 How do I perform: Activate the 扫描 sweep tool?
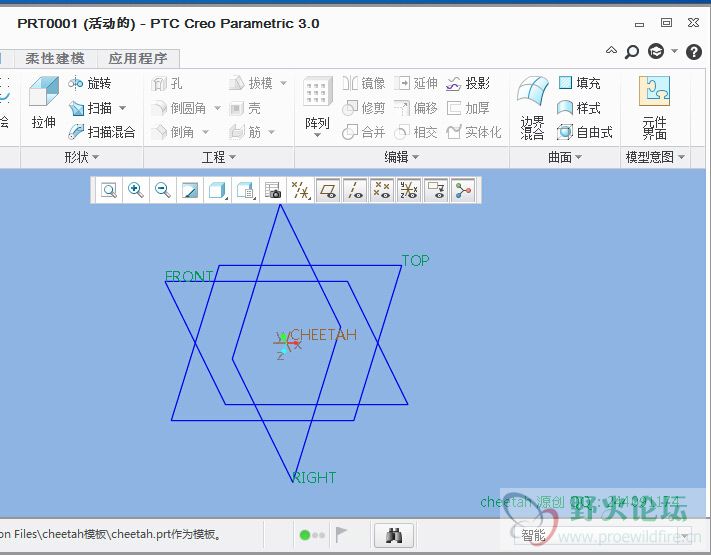coord(90,108)
